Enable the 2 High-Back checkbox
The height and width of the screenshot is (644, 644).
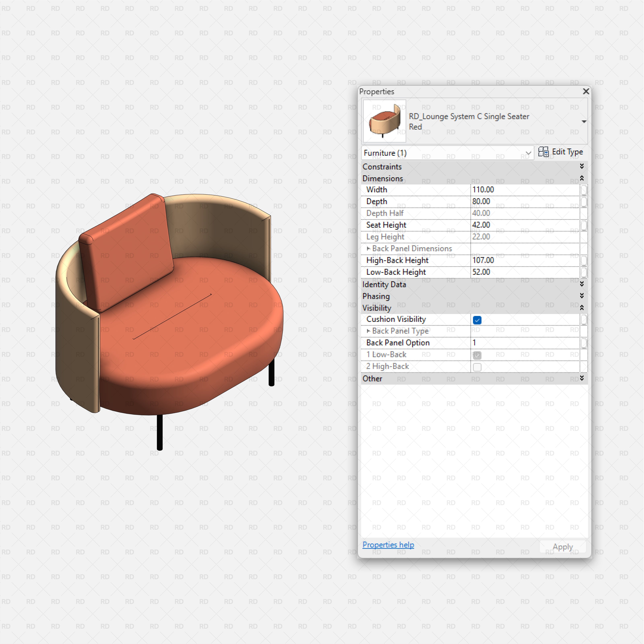477,367
